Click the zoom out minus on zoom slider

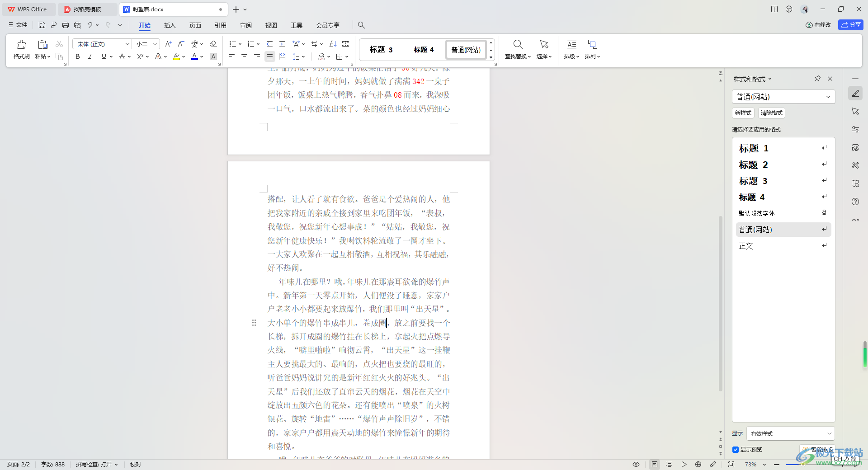tap(777, 464)
